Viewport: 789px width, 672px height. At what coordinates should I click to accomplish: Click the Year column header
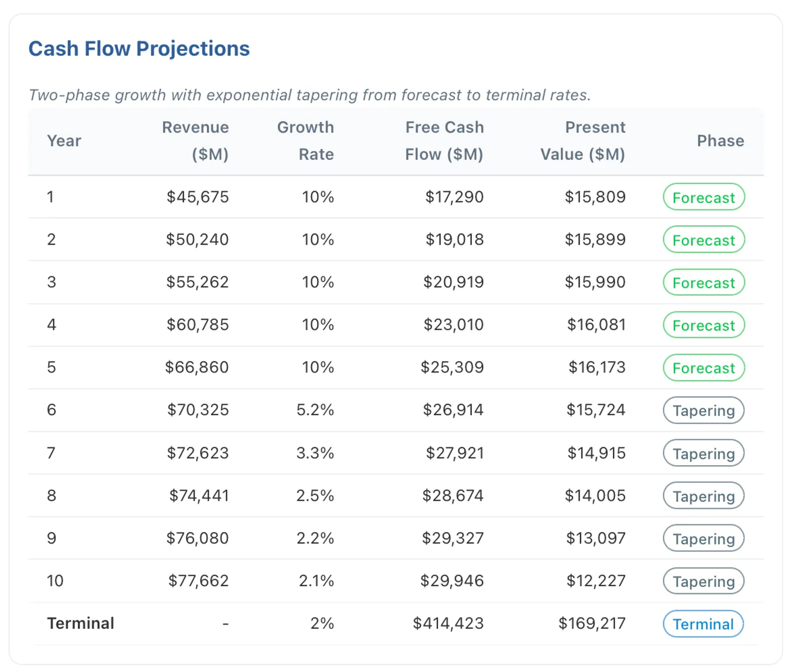(x=64, y=141)
